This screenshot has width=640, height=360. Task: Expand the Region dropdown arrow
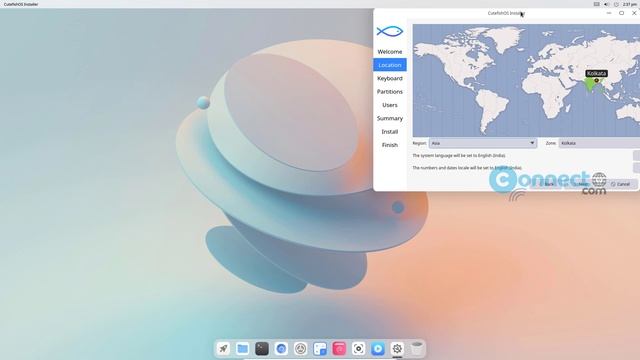point(532,143)
